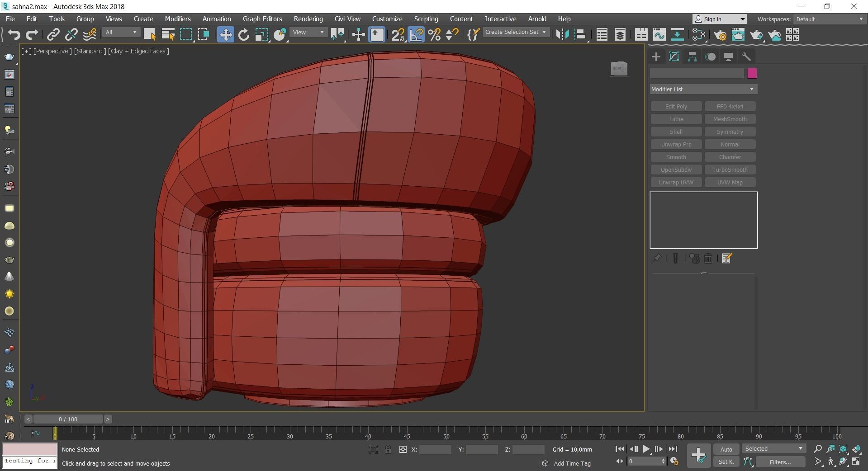Image resolution: width=868 pixels, height=471 pixels.
Task: Click the Redo arrow icon
Action: [x=32, y=35]
